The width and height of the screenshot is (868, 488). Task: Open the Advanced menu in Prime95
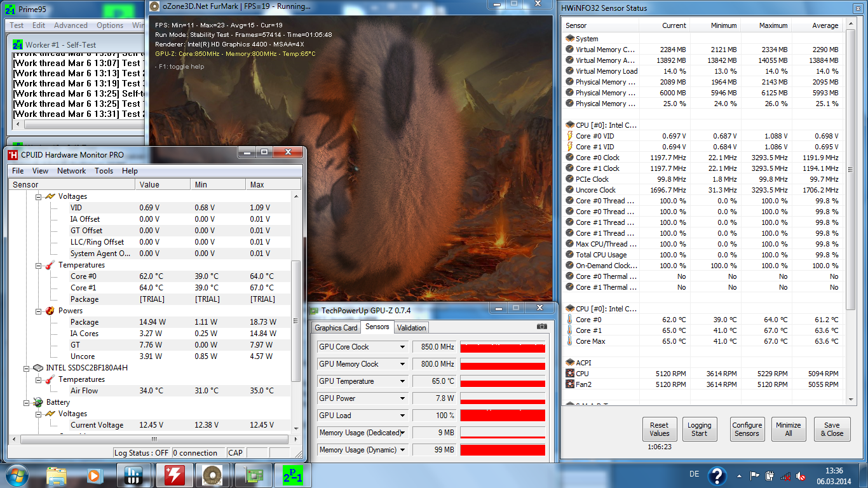pyautogui.click(x=71, y=25)
